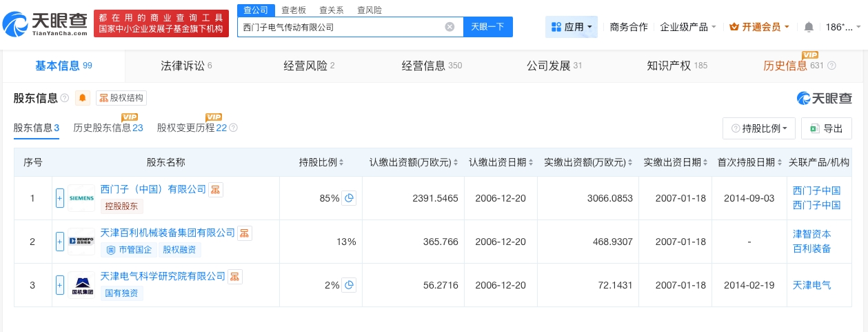Open the 法律诉讼 tab
868x332 pixels.
[x=186, y=66]
